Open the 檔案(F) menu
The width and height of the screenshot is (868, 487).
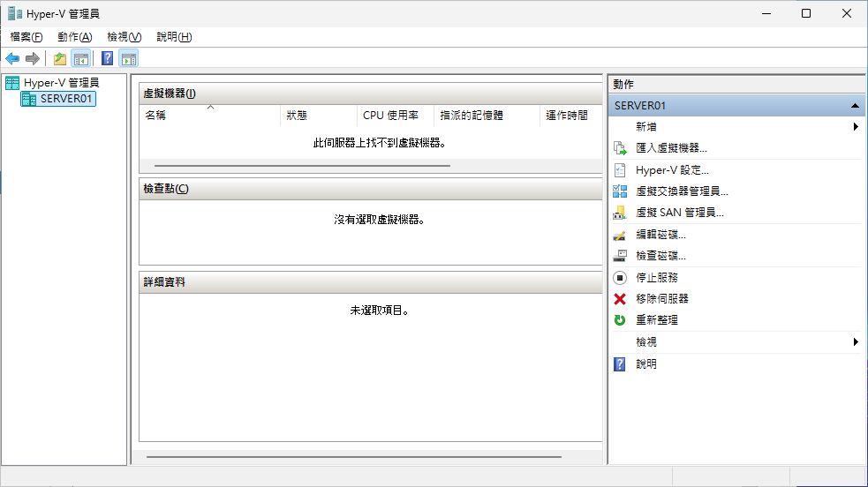click(26, 37)
